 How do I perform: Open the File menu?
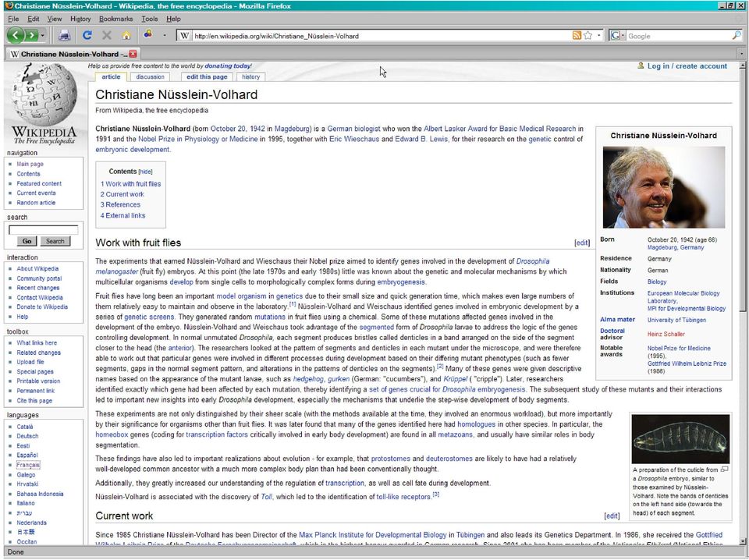pyautogui.click(x=13, y=19)
